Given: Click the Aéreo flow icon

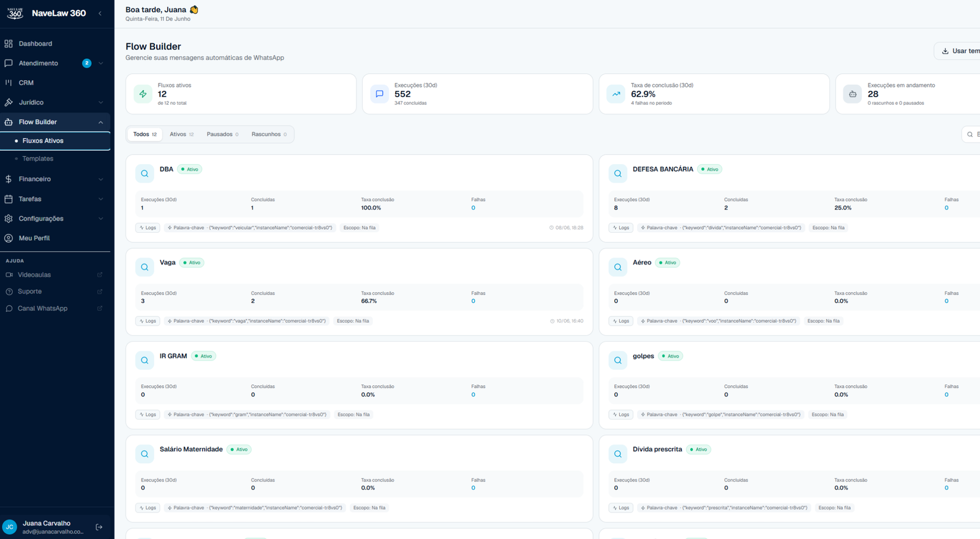Looking at the screenshot, I should [618, 267].
